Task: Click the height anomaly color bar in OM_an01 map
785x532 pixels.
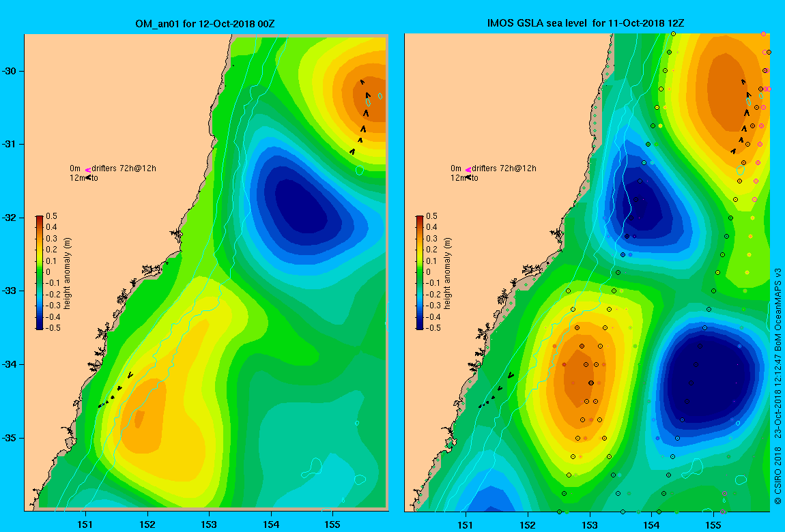Action: pos(39,273)
